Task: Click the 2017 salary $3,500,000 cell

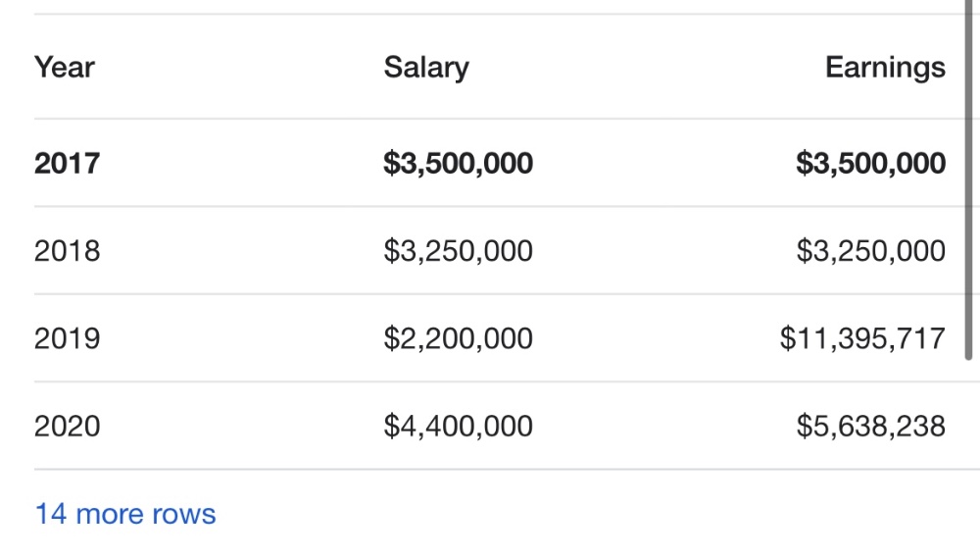Action: 458,163
